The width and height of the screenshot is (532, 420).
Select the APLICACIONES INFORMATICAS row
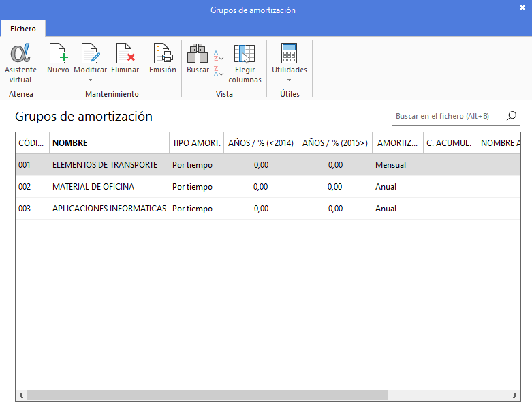[x=109, y=209]
